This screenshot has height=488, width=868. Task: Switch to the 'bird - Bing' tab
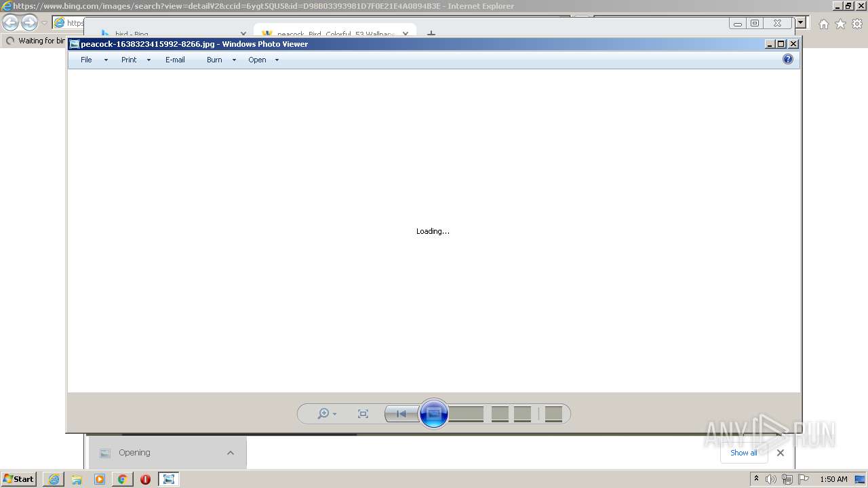coord(131,34)
